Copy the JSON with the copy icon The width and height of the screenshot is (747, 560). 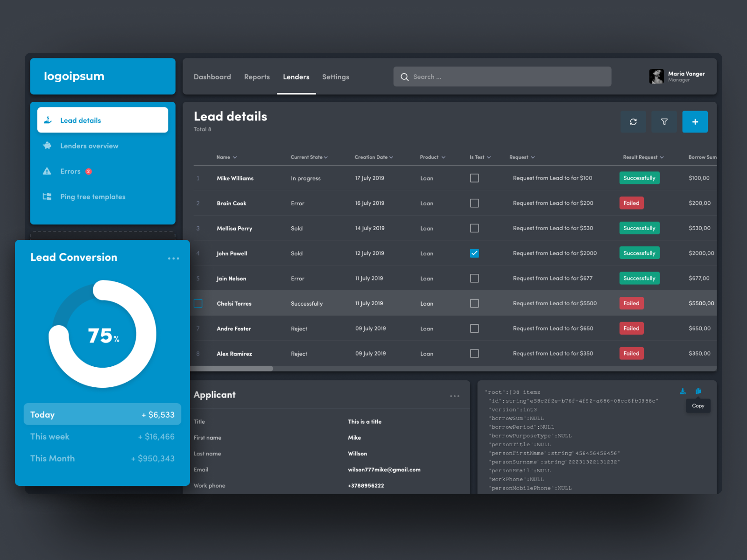(x=699, y=392)
